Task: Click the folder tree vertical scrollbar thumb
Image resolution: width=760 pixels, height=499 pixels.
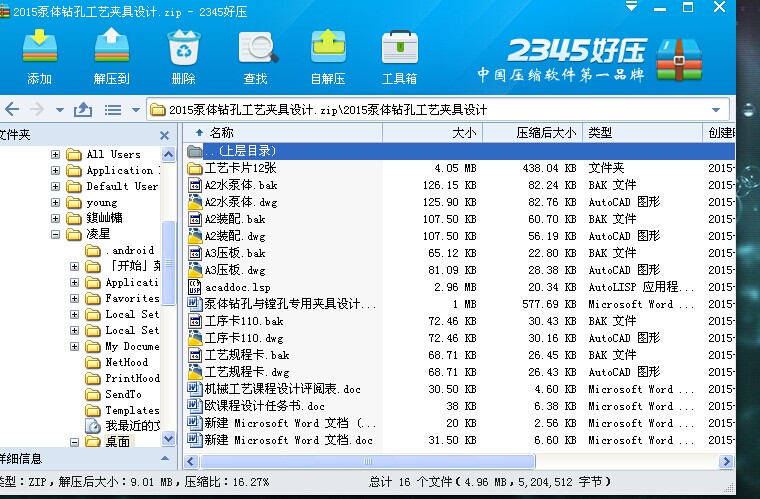Action: (x=168, y=263)
